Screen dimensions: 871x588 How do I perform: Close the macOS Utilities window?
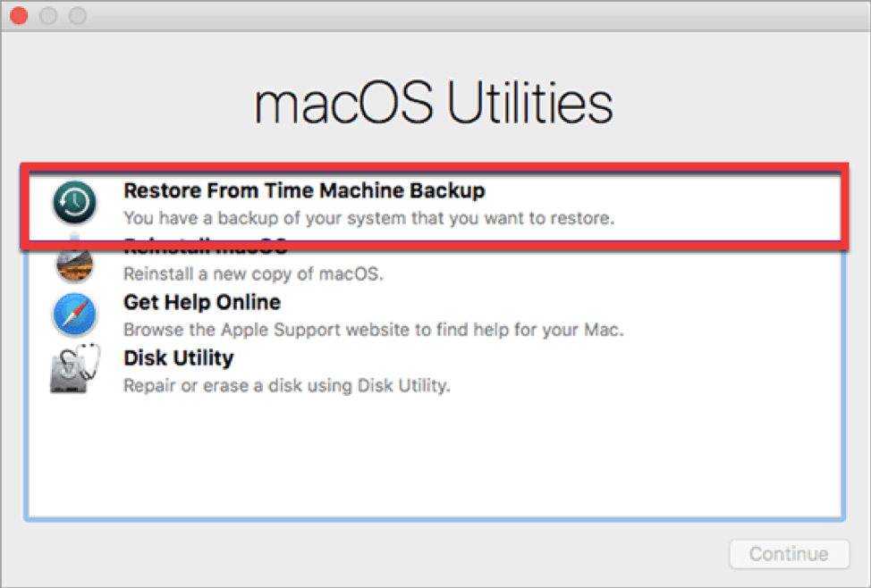[19, 16]
